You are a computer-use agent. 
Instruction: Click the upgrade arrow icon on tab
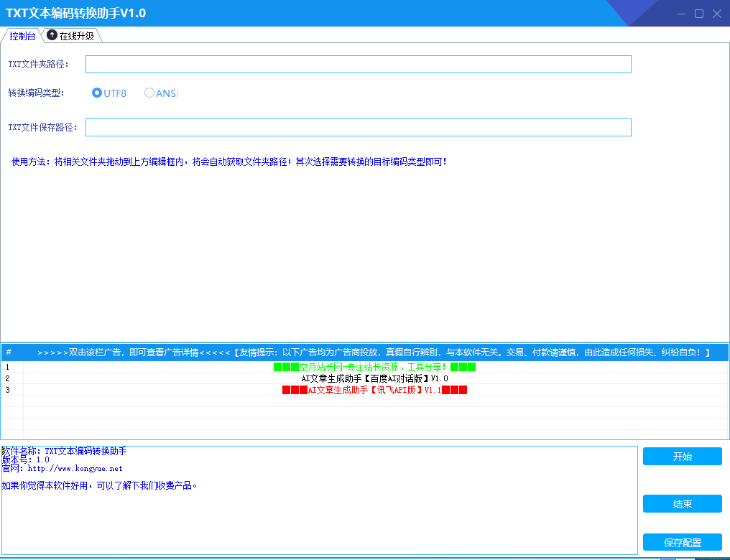[x=52, y=35]
